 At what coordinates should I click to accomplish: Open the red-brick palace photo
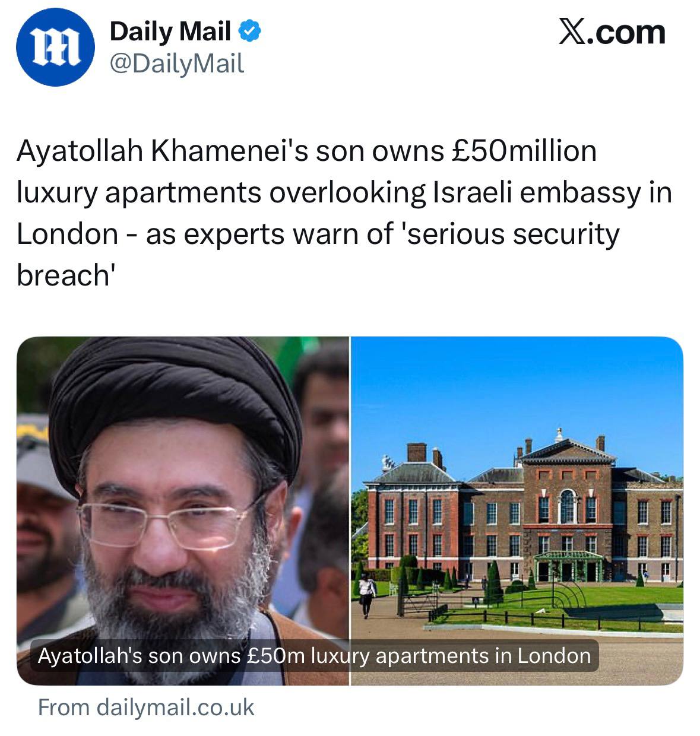click(517, 510)
